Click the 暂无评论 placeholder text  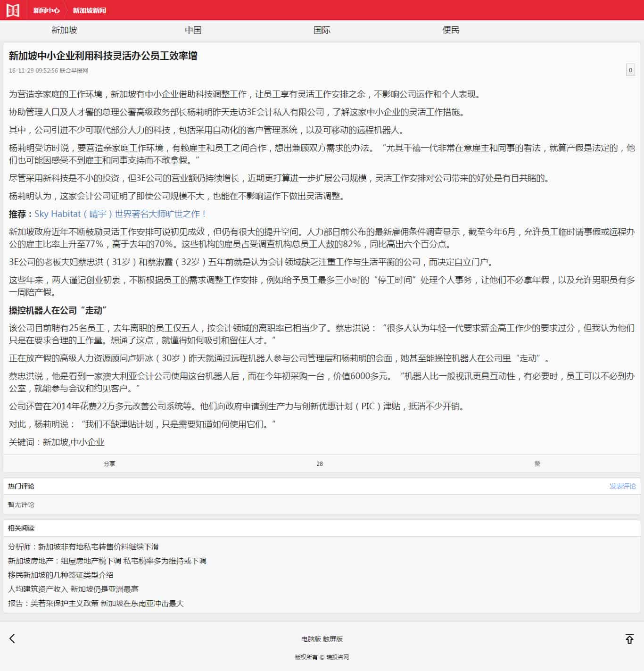pyautogui.click(x=21, y=505)
